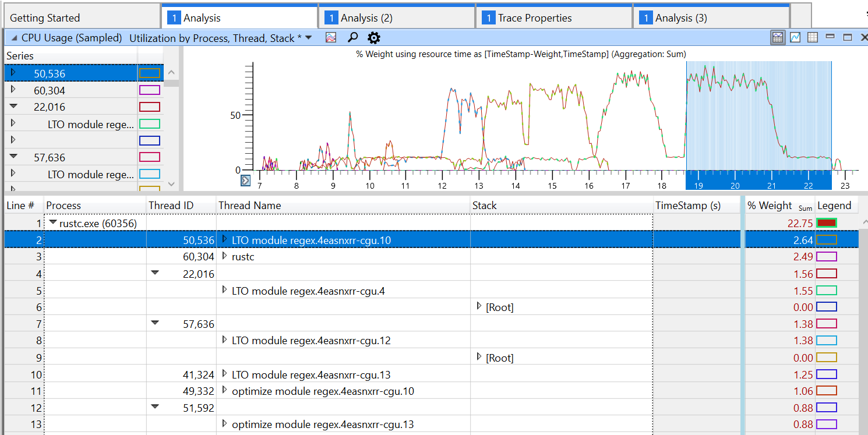This screenshot has height=435, width=868.
Task: Sort by % Weight column header
Action: click(780, 206)
